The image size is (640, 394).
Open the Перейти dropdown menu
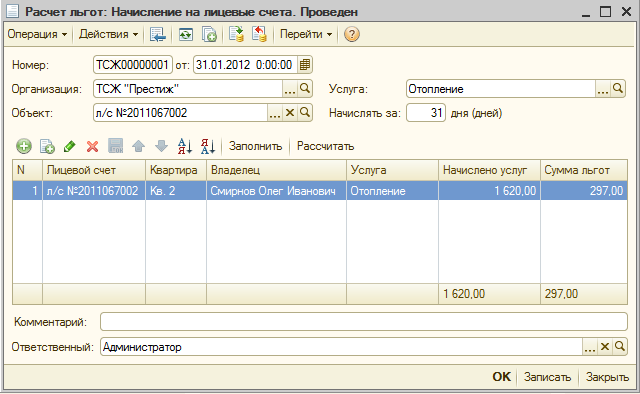tap(306, 34)
